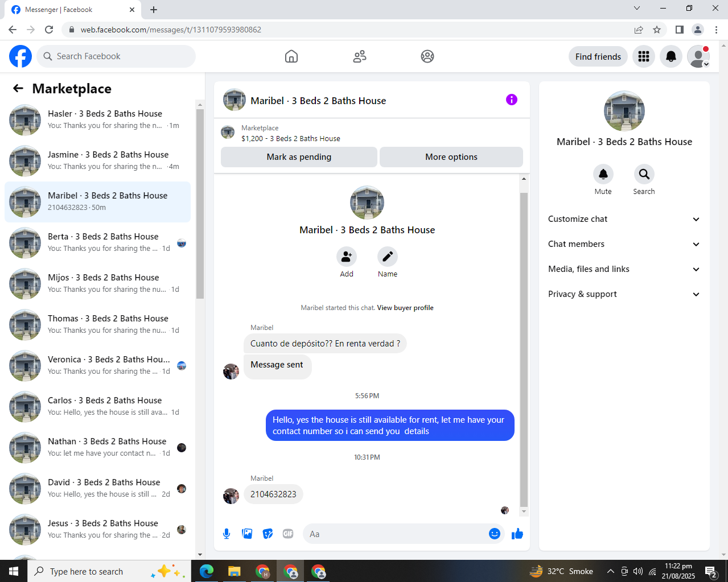Show hidden system tray icons
This screenshot has height=582, width=728.
point(611,571)
